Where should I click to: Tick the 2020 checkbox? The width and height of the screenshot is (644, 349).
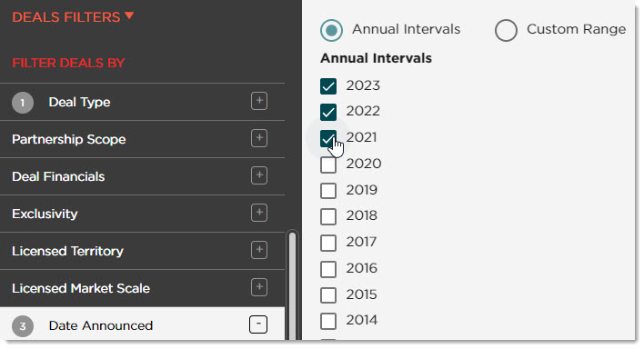(328, 165)
